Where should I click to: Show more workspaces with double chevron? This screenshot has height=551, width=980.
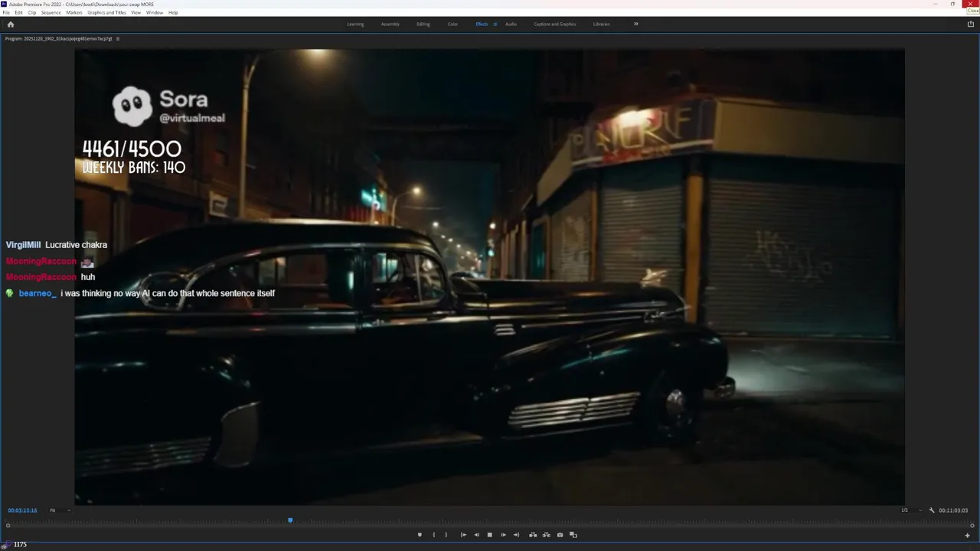(x=635, y=24)
